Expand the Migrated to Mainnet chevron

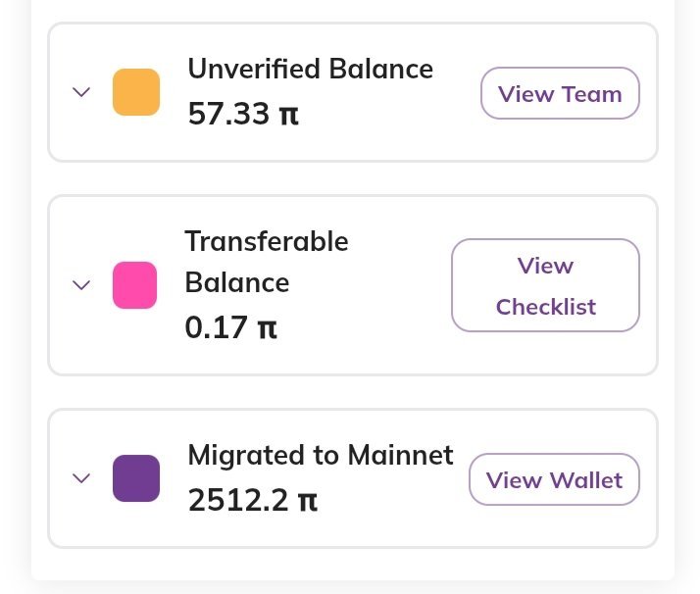(82, 478)
